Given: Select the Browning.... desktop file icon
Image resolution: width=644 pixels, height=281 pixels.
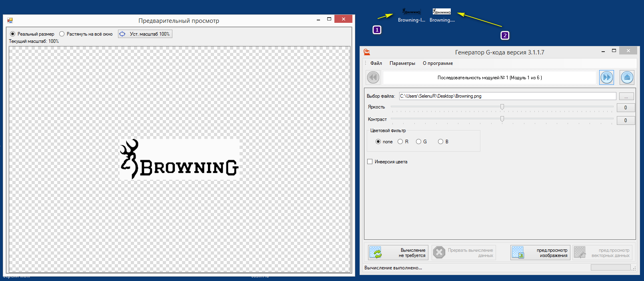Looking at the screenshot, I should click(x=442, y=16).
